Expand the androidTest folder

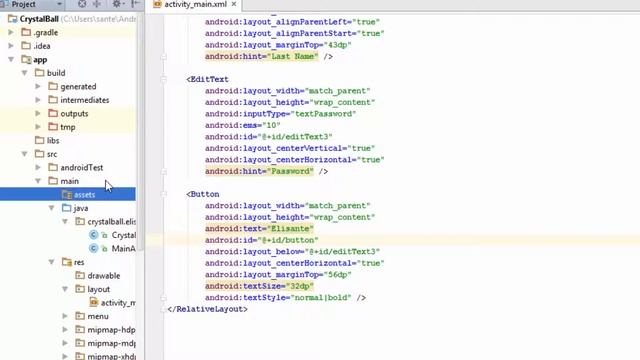[x=38, y=167]
